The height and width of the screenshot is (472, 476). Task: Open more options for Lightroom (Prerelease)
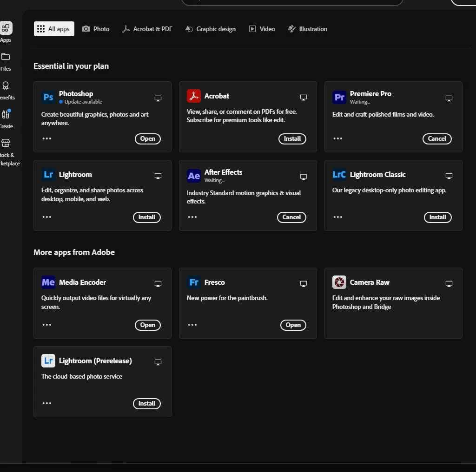pos(47,403)
